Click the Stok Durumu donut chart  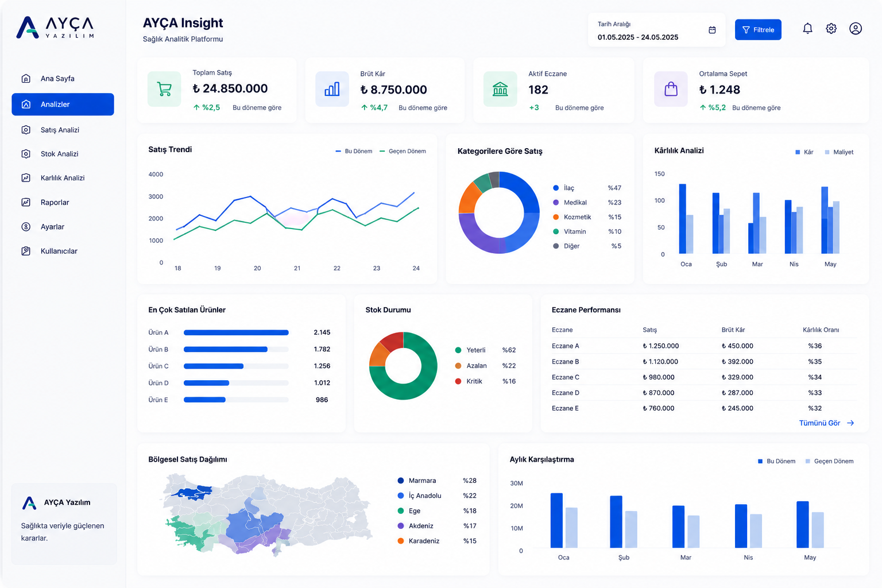(x=403, y=366)
